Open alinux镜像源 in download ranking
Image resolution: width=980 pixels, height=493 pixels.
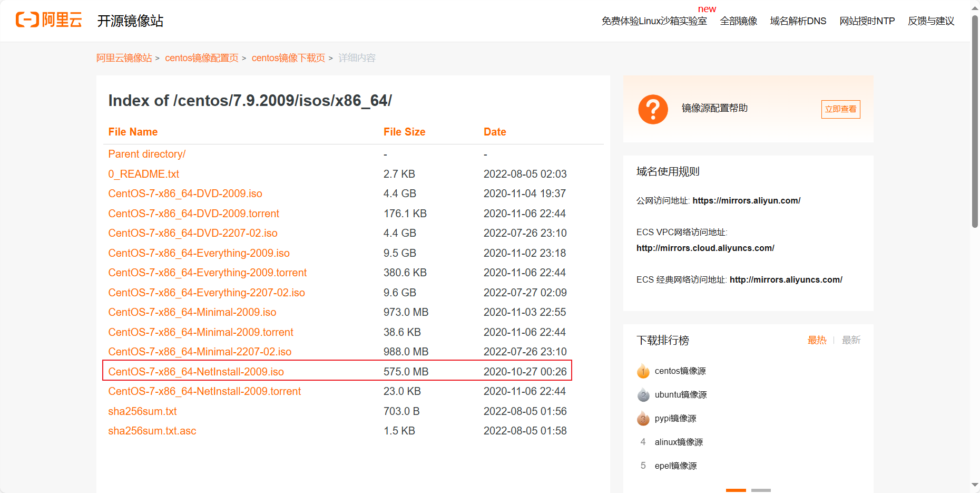pyautogui.click(x=679, y=442)
